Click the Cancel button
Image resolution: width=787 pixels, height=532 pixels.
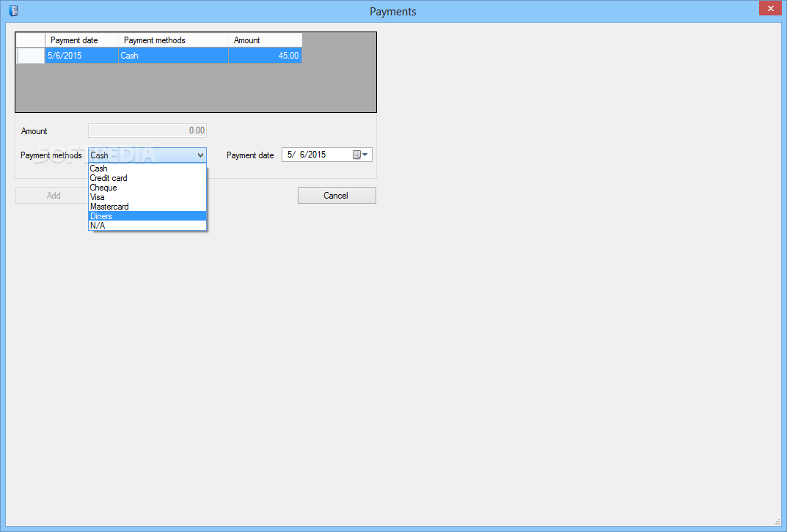click(337, 196)
